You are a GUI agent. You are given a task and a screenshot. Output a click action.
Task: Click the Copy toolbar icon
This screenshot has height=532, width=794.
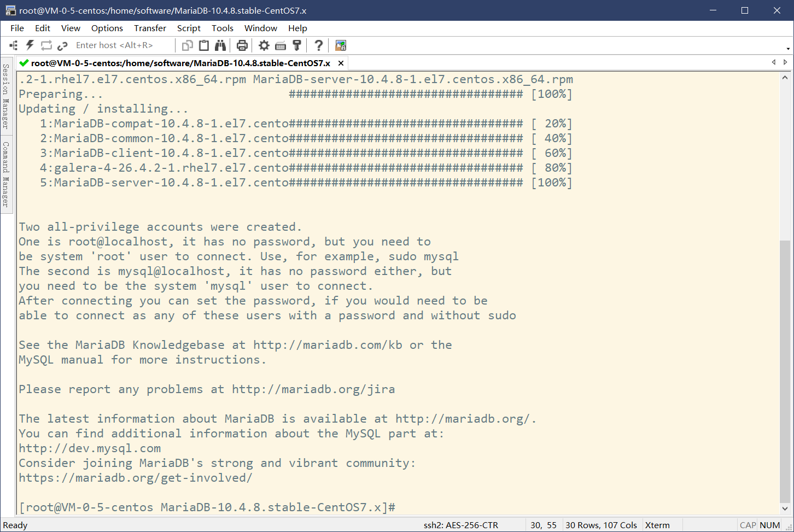(x=188, y=45)
